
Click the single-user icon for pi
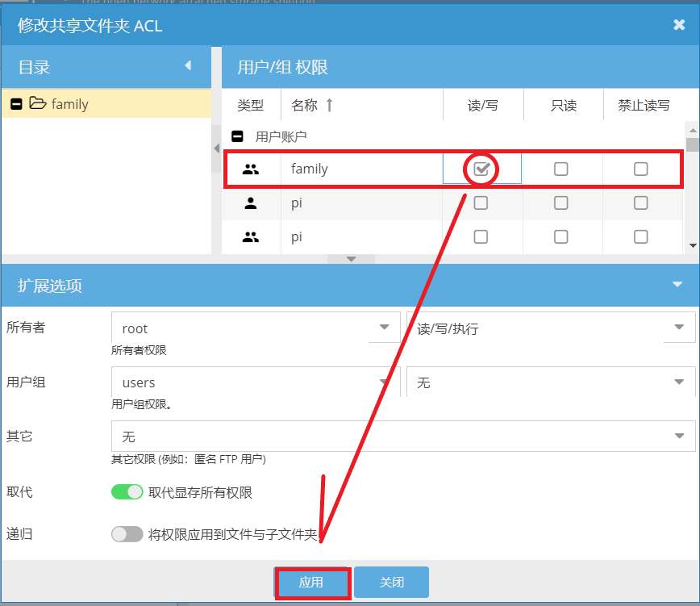(x=251, y=203)
